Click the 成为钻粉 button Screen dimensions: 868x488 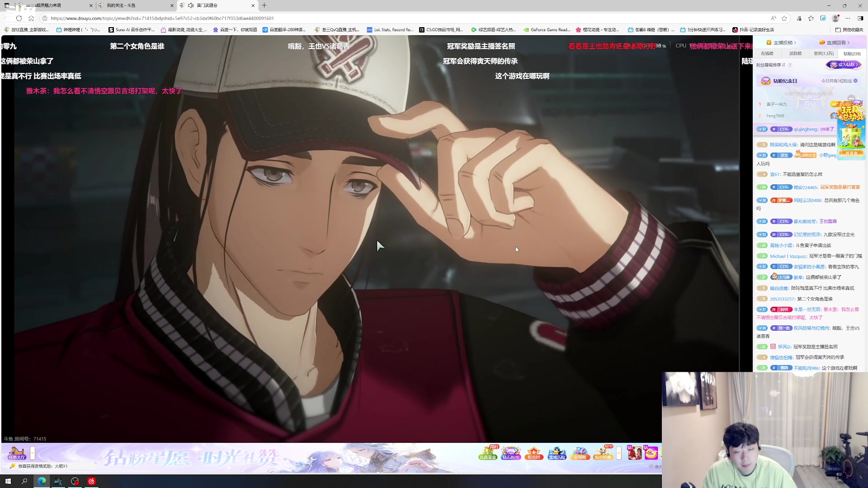[844, 65]
